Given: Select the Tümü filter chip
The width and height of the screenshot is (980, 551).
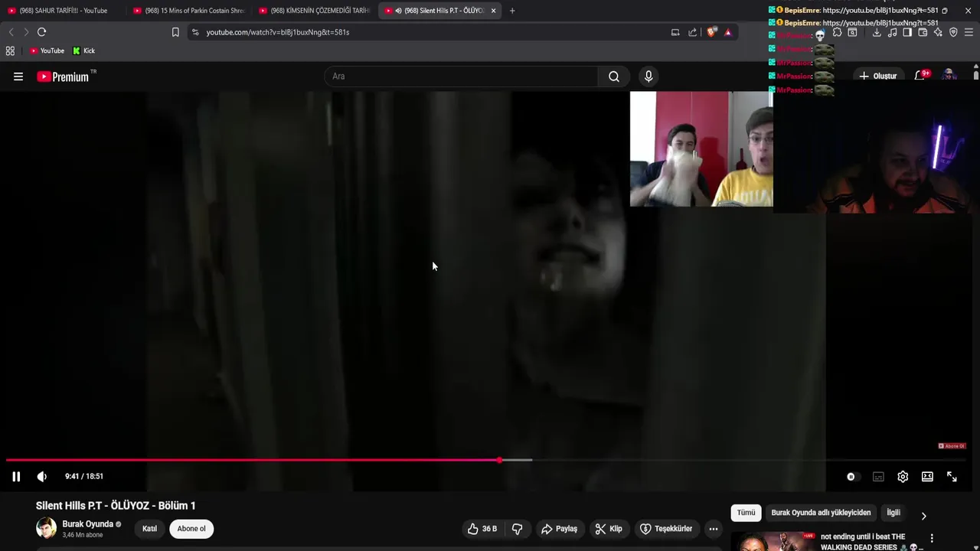Looking at the screenshot, I should click(x=746, y=513).
